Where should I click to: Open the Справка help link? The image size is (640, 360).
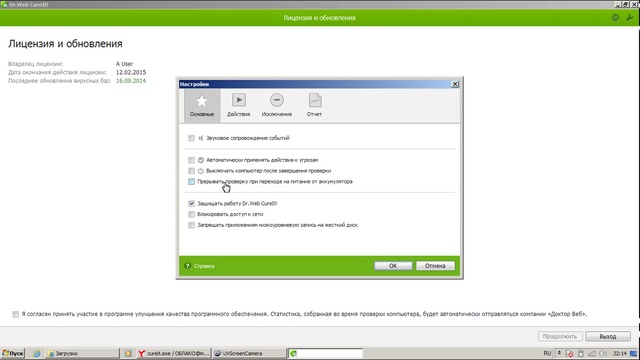coord(204,266)
